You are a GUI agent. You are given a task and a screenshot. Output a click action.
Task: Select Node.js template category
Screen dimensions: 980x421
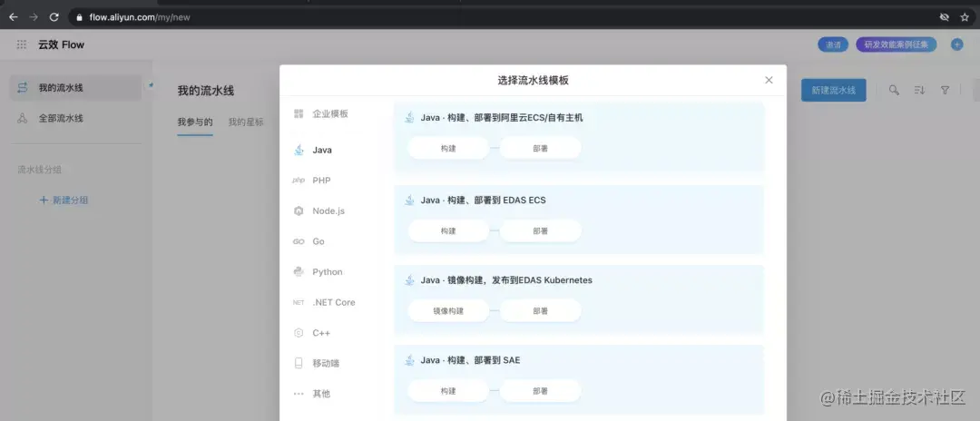(x=330, y=211)
